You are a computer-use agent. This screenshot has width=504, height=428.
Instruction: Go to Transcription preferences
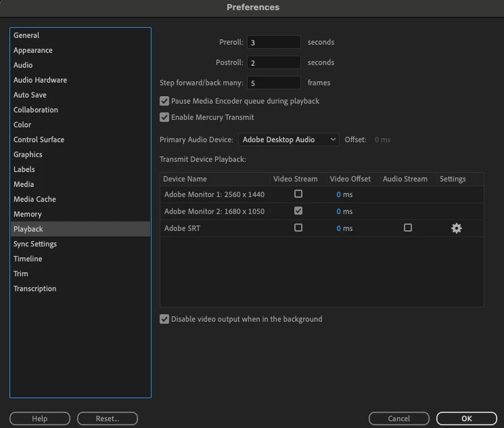point(35,288)
